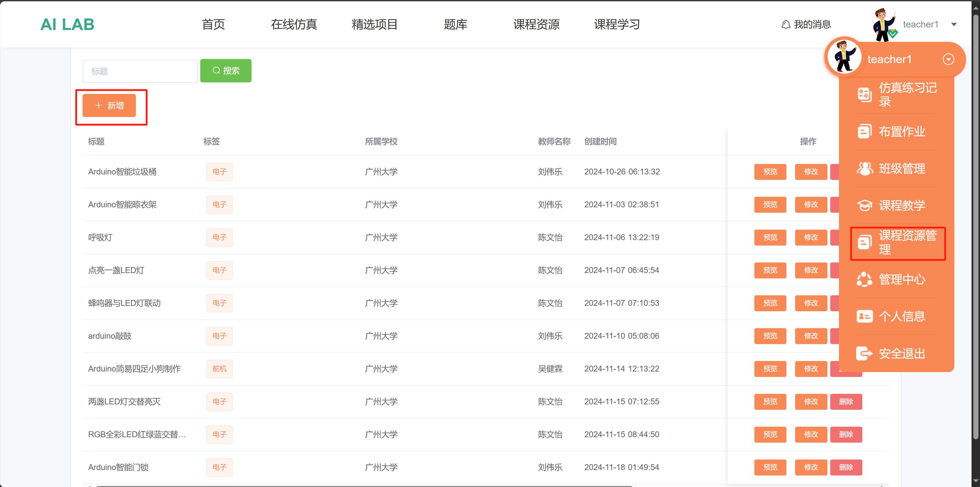Click the notification bell icon
The image size is (980, 487).
tap(786, 25)
